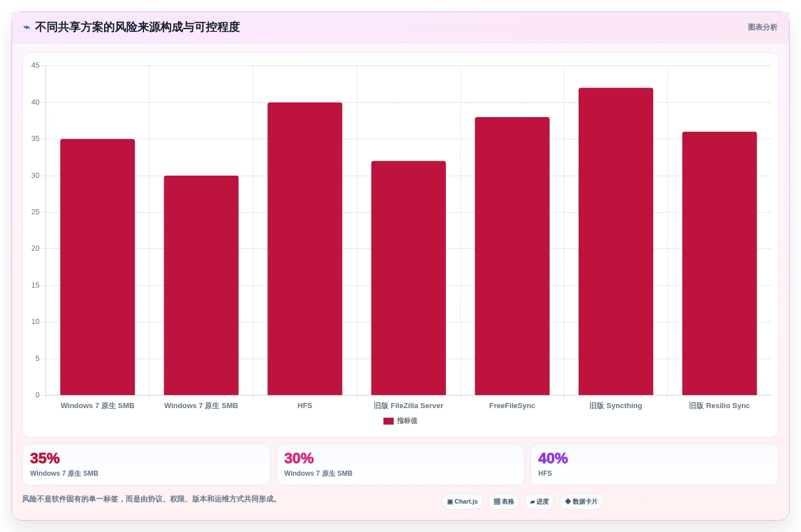Click the 旧版 Resilio Sync axis label
Viewport: 801px width, 532px height.
coord(720,406)
